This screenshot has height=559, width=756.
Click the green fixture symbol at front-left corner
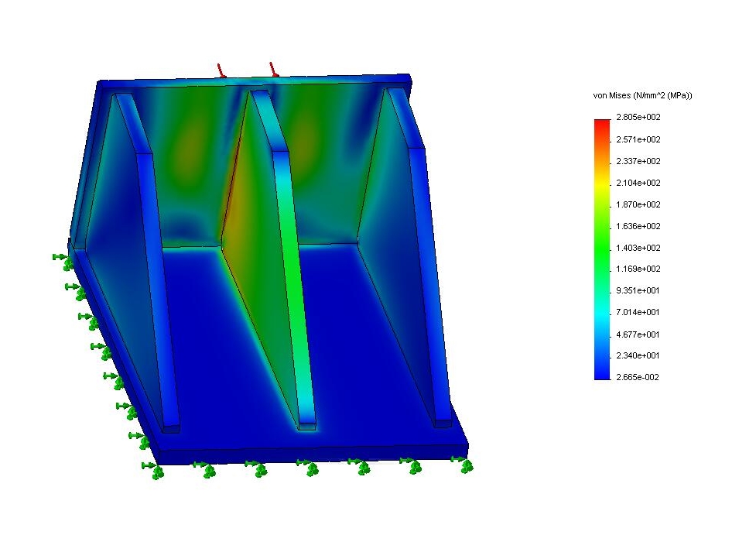click(153, 470)
